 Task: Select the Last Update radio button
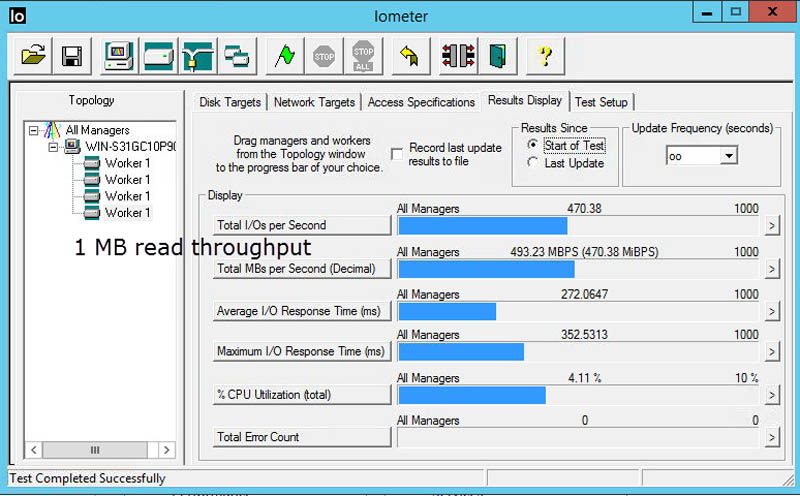(x=533, y=163)
